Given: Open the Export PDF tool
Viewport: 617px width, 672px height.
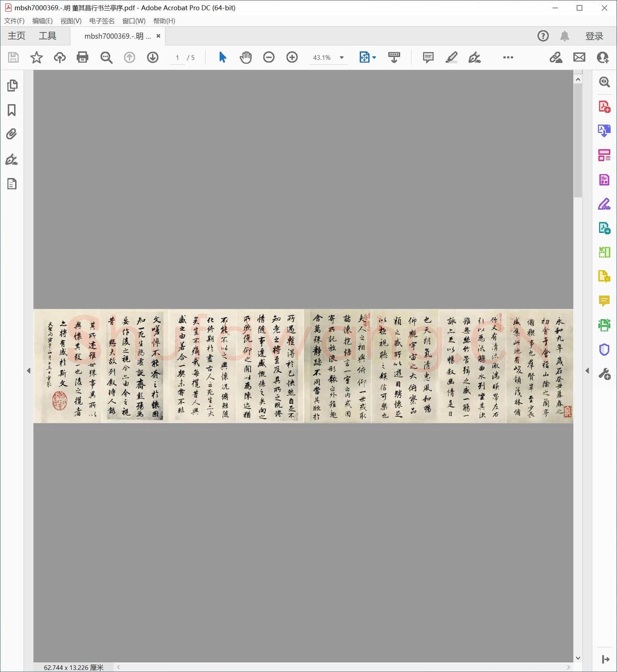Looking at the screenshot, I should 604,131.
